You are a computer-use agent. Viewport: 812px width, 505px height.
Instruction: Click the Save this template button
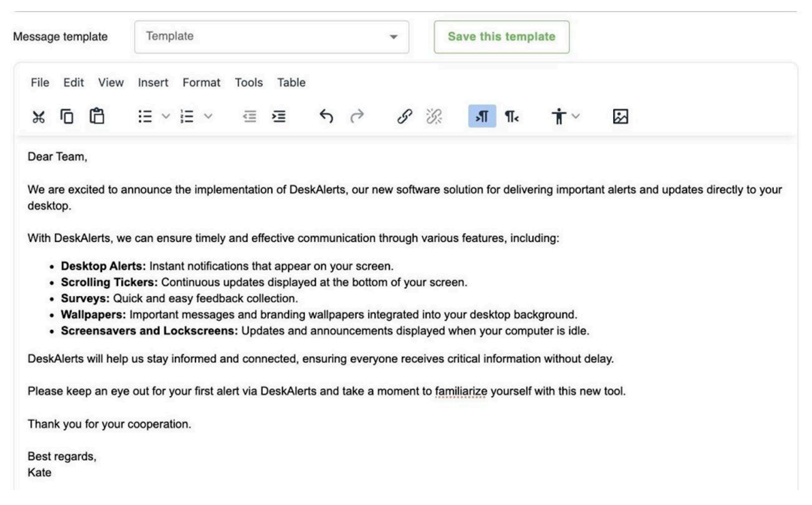click(x=501, y=37)
